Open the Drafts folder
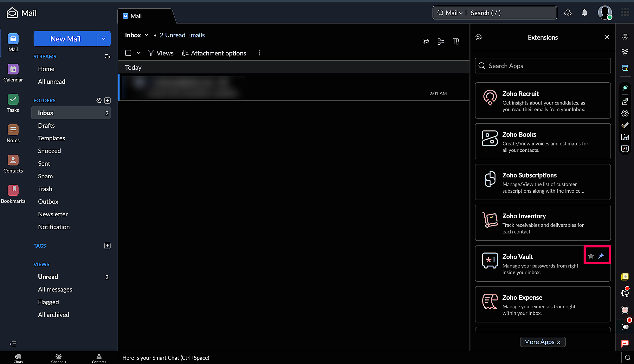This screenshot has width=634, height=364. [x=46, y=125]
